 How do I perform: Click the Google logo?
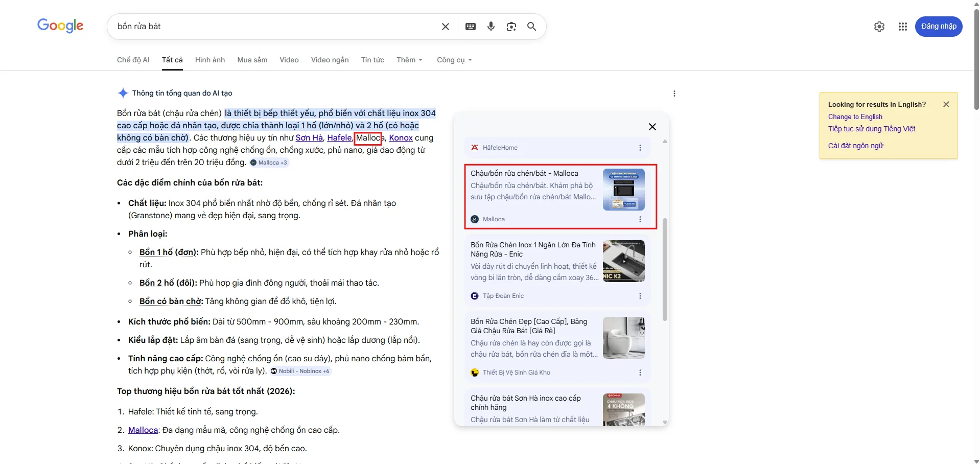coord(60,26)
